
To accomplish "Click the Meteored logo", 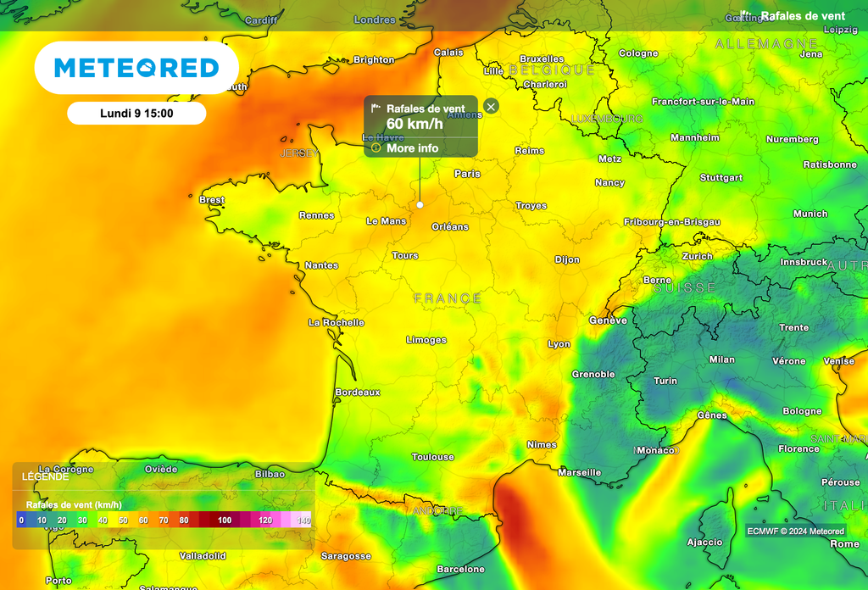I will 136,68.
